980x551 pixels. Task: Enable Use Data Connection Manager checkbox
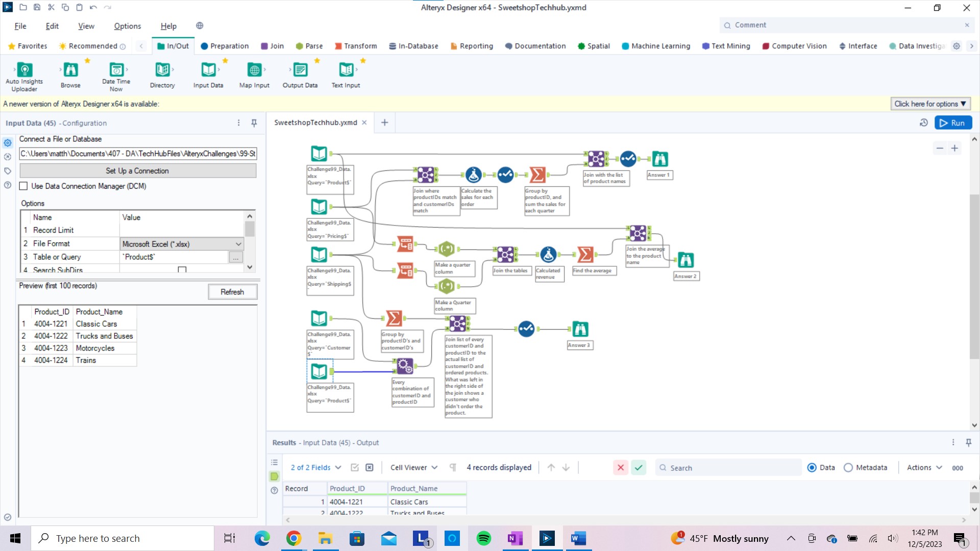(x=23, y=186)
